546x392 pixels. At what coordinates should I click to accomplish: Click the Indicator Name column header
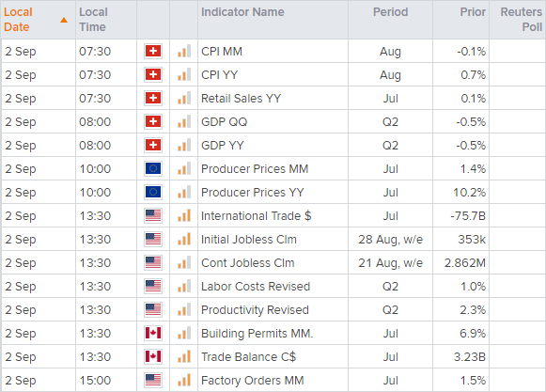pos(242,12)
